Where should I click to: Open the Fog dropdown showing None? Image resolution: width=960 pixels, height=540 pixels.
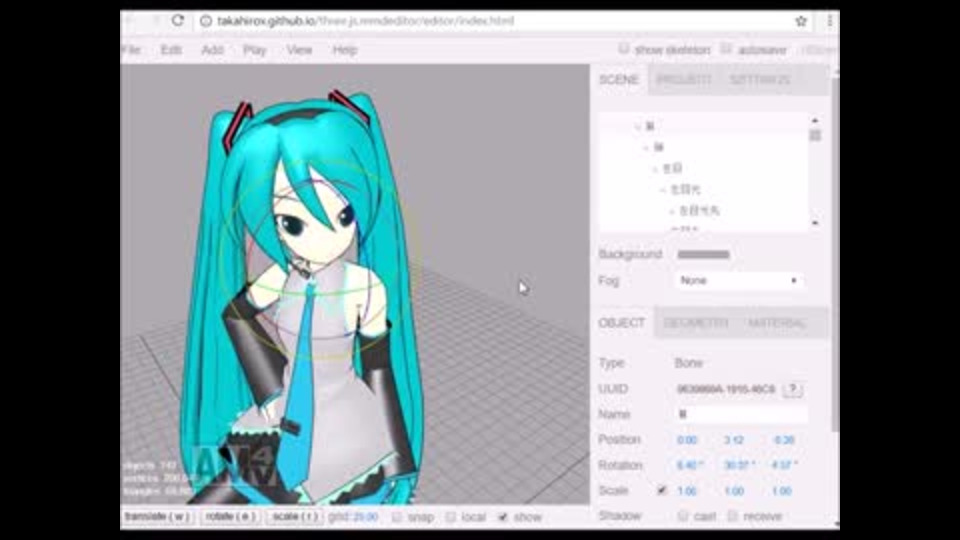point(739,280)
